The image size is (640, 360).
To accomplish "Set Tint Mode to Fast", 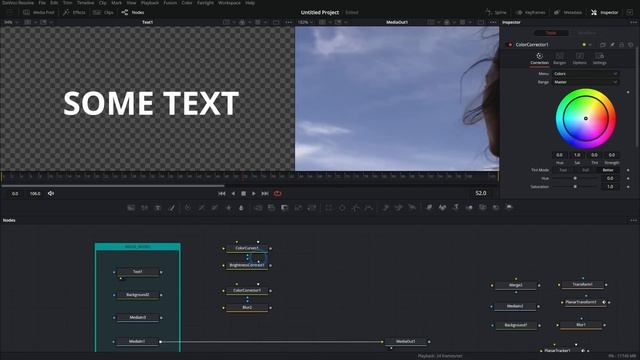I will (x=563, y=170).
